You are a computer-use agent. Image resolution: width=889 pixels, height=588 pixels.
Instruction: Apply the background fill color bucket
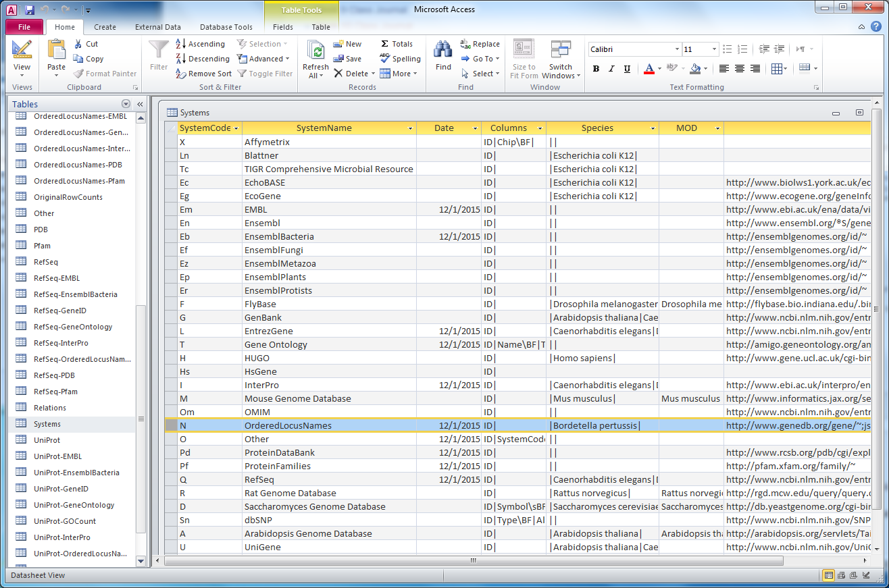click(x=695, y=68)
